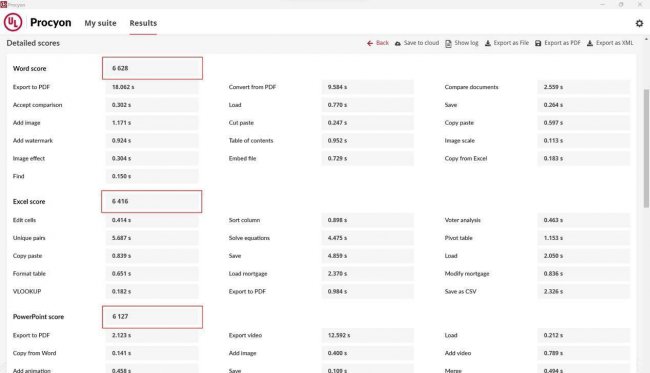Select the PowerPoint score value 6 127

point(152,317)
